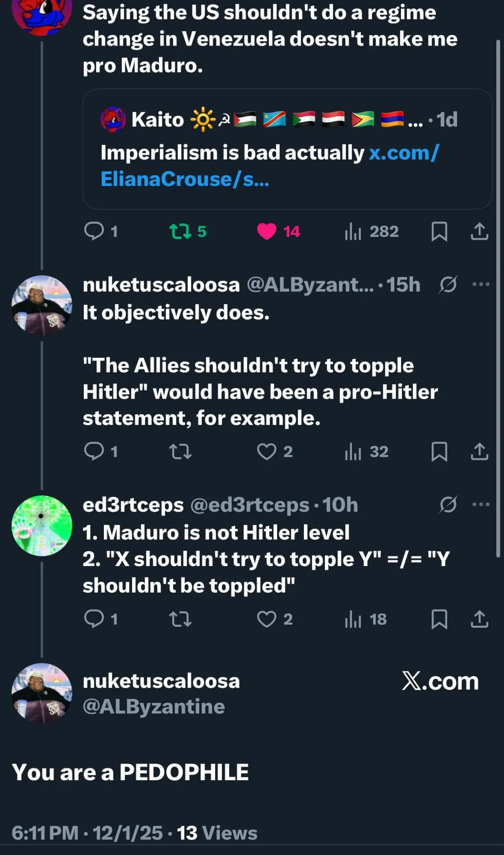Reply to ed3rtceps's Maduro comment

tap(94, 619)
